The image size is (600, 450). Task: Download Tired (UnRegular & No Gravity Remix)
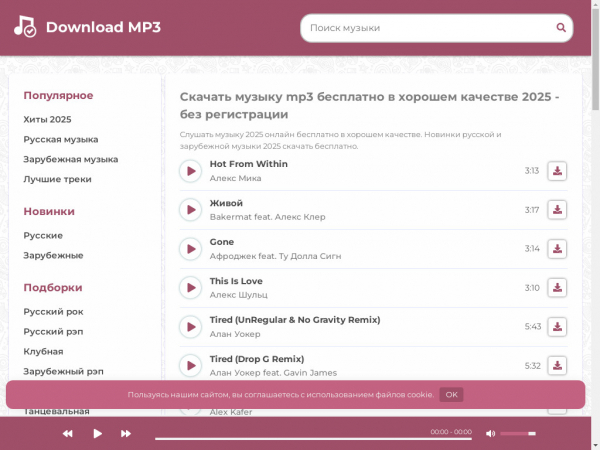pos(557,327)
